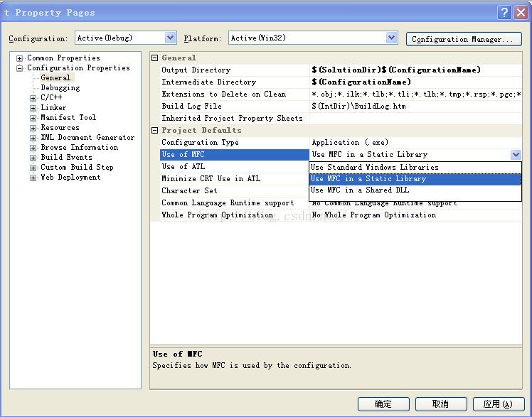Viewport: 532px width, 417px height.
Task: Expand Custom Build Step node
Action: (x=33, y=168)
